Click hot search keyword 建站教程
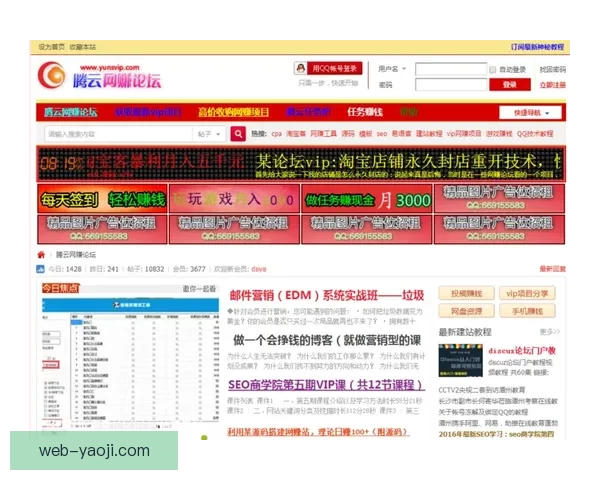The width and height of the screenshot is (600, 480). pos(429,134)
